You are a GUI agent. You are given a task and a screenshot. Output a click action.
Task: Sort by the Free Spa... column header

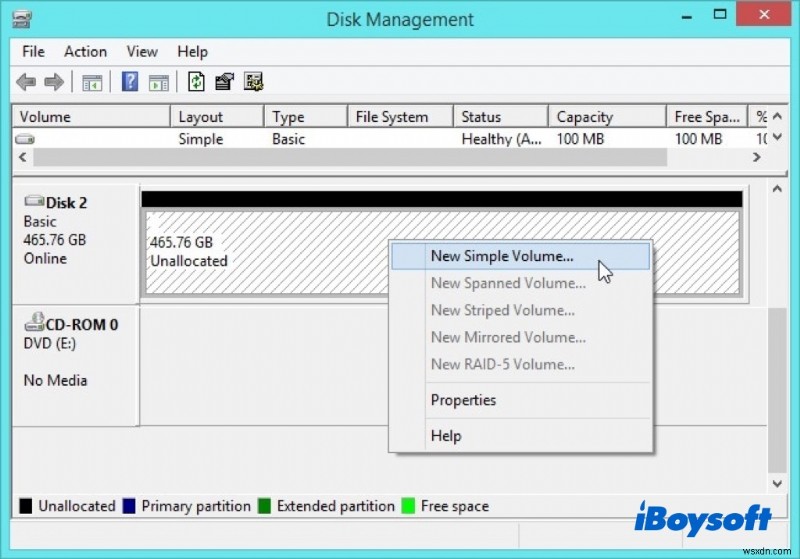coord(707,117)
